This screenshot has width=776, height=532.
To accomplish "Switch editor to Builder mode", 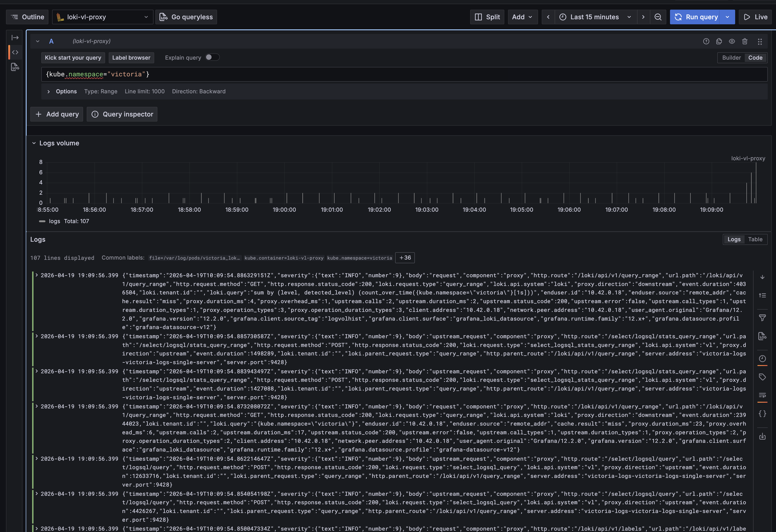I will click(731, 58).
